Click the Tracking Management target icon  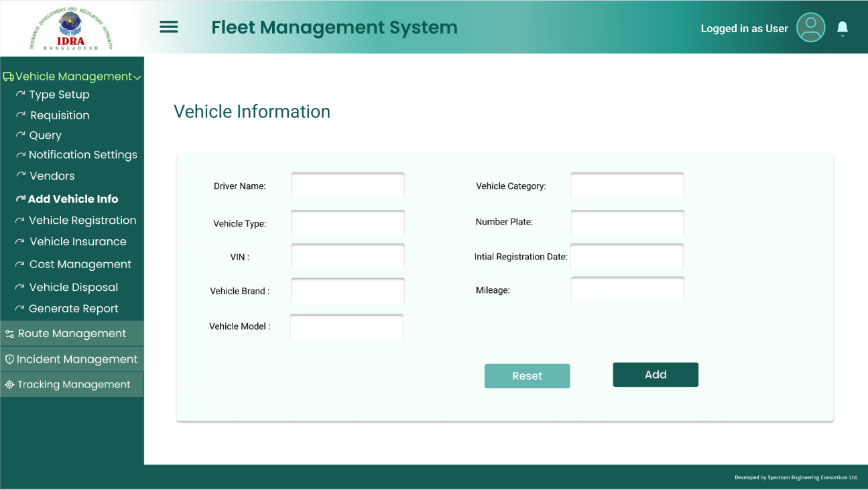pyautogui.click(x=9, y=385)
